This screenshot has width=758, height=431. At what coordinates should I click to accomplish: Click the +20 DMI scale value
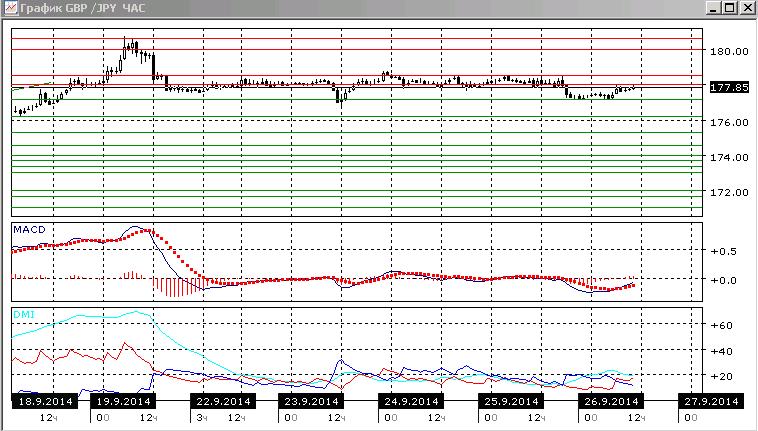[x=721, y=376]
